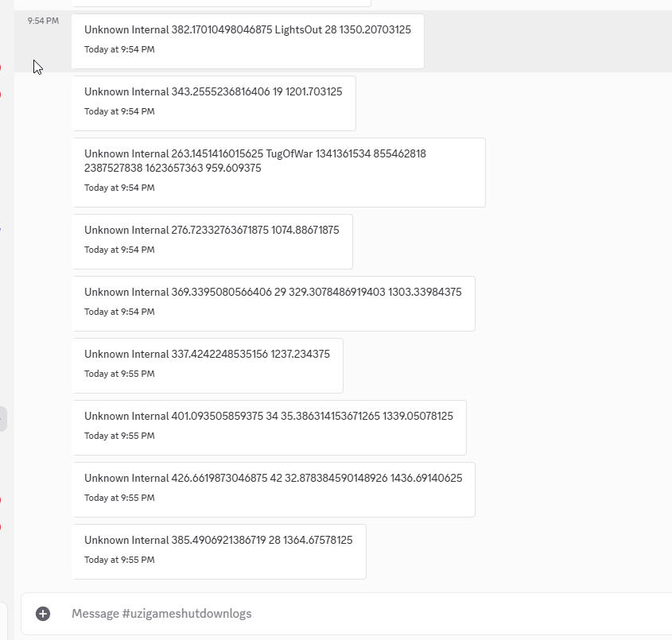Click the TugOfWar log message text

[254, 161]
